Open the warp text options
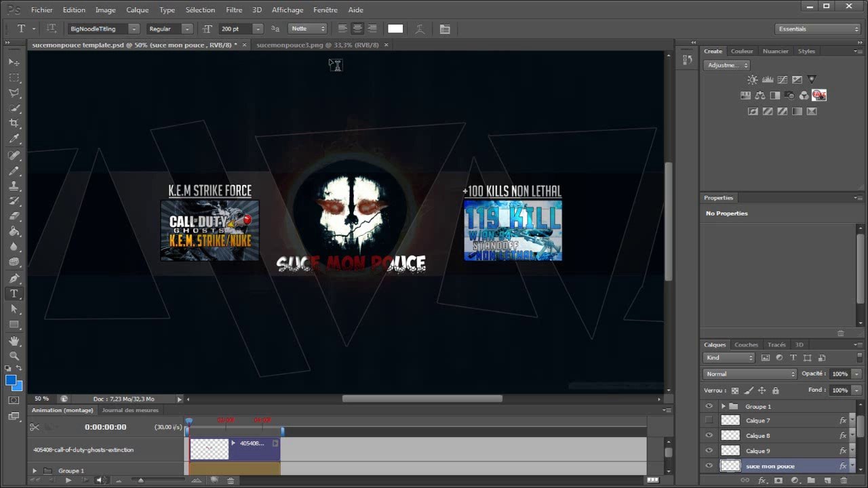 point(420,29)
